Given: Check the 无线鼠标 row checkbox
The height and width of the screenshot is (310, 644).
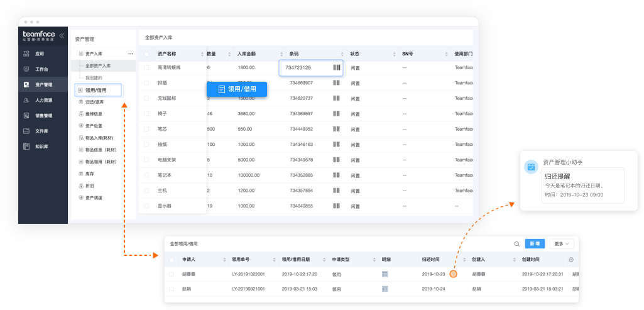Looking at the screenshot, I should point(146,98).
